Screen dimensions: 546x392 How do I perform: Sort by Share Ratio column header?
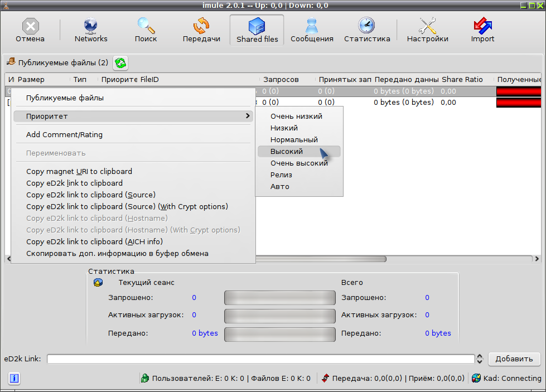tap(466, 79)
